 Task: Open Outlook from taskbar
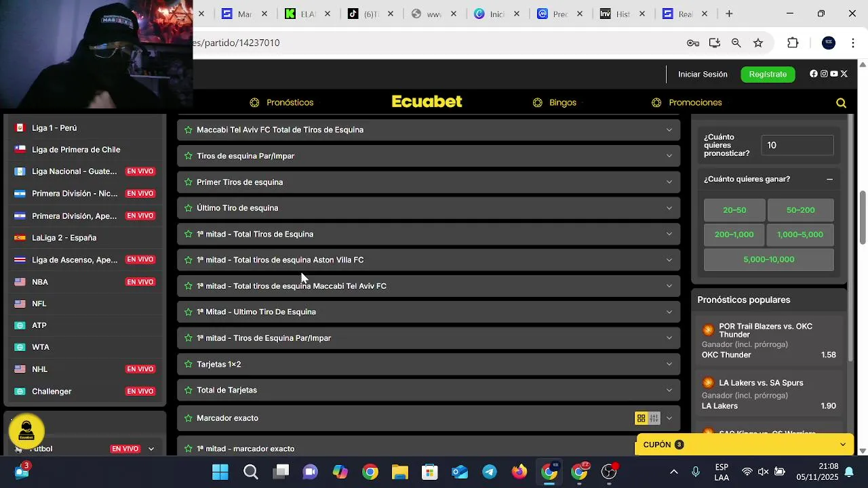[x=460, y=472]
